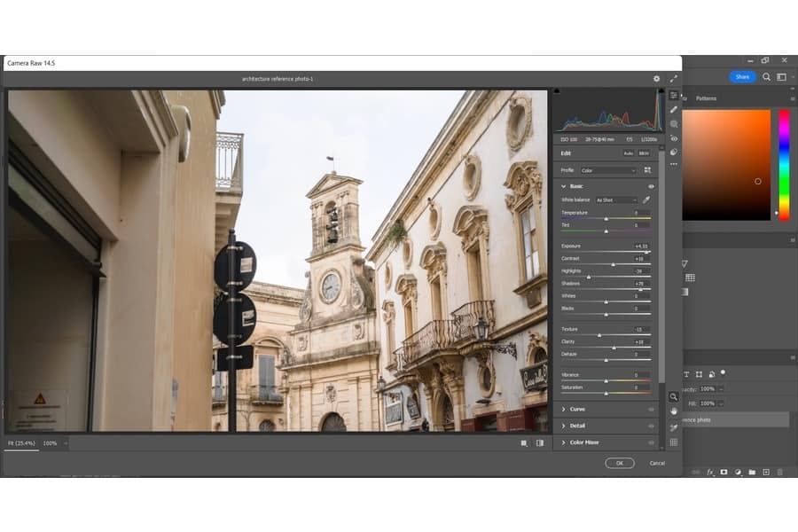Click Camera Raw panel vertical scrollbar
The image size is (798, 532).
tap(661, 265)
